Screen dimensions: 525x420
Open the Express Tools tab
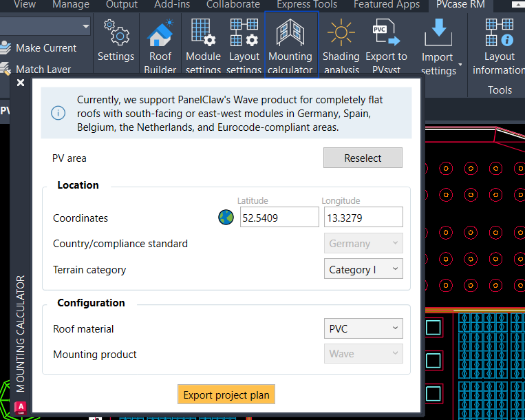point(307,5)
